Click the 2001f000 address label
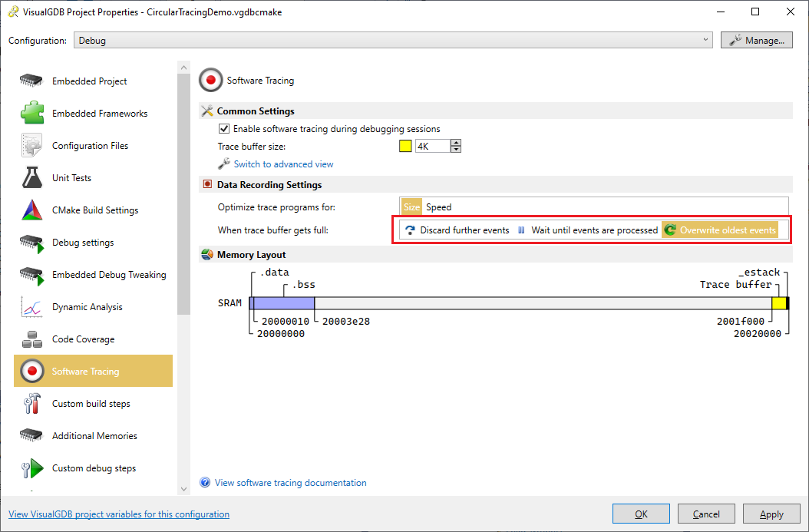The image size is (809, 532). 741,322
